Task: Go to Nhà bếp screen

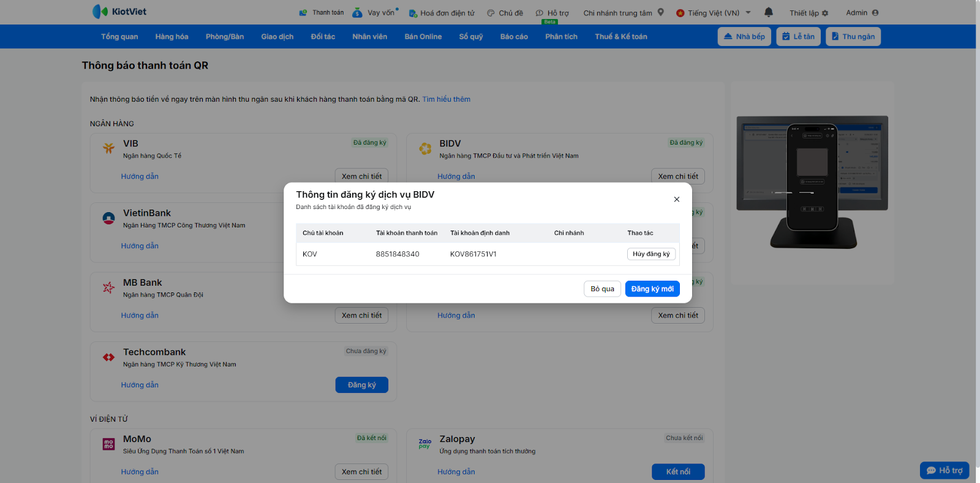Action: click(744, 37)
